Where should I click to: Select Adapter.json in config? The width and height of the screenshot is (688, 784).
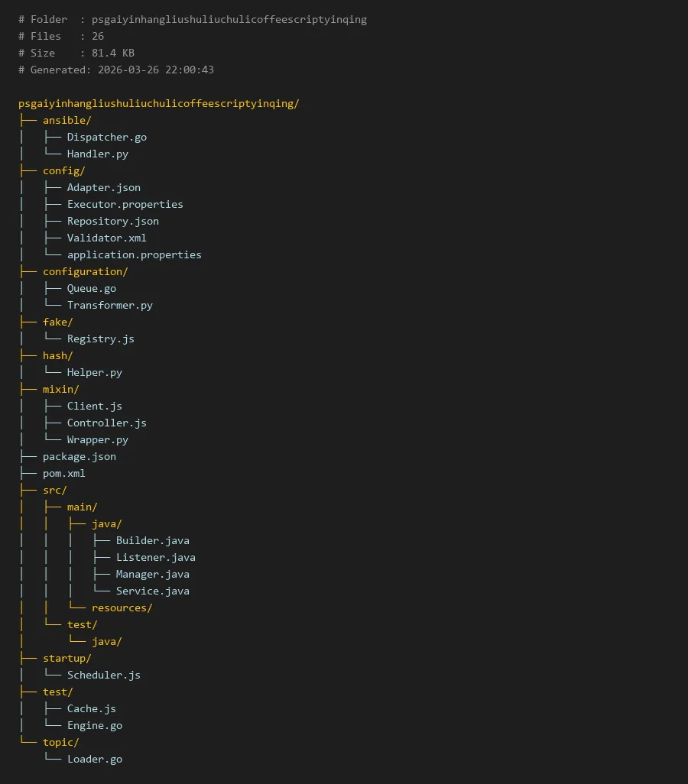103,187
